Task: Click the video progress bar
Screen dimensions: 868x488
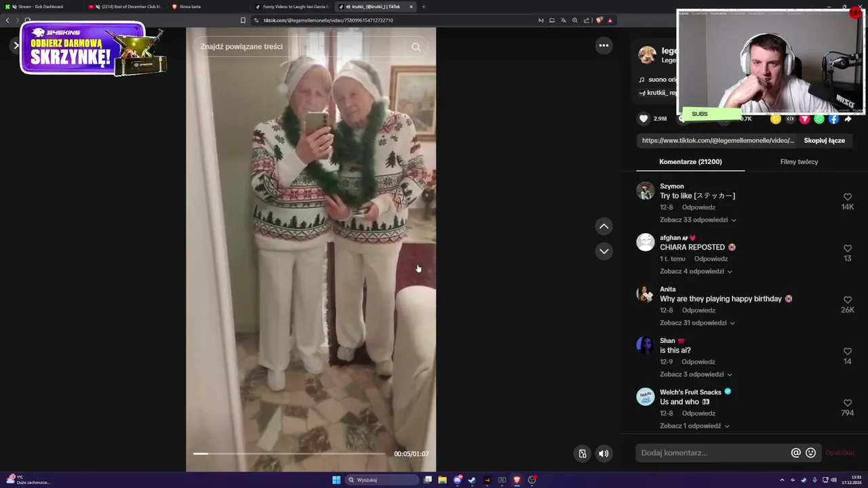Action: [289, 453]
